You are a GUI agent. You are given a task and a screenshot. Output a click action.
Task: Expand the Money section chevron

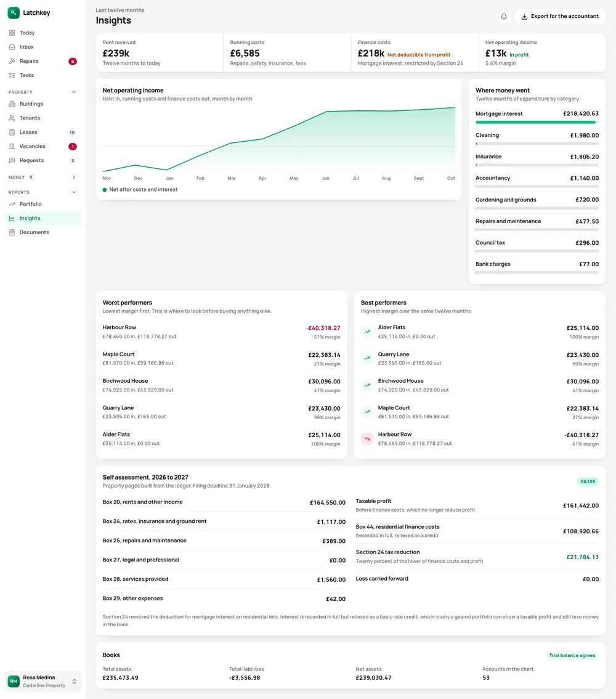point(74,178)
